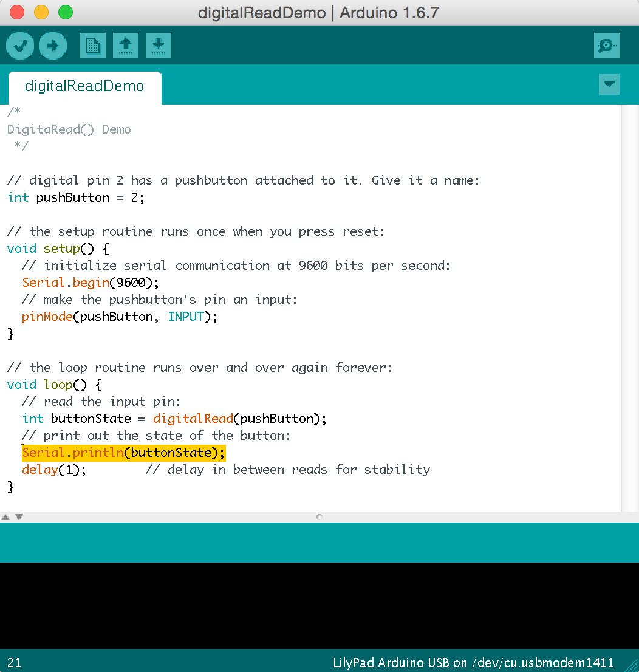Place cursor on the Serial.begin(9600) line
The image size is (639, 672).
pos(91,283)
